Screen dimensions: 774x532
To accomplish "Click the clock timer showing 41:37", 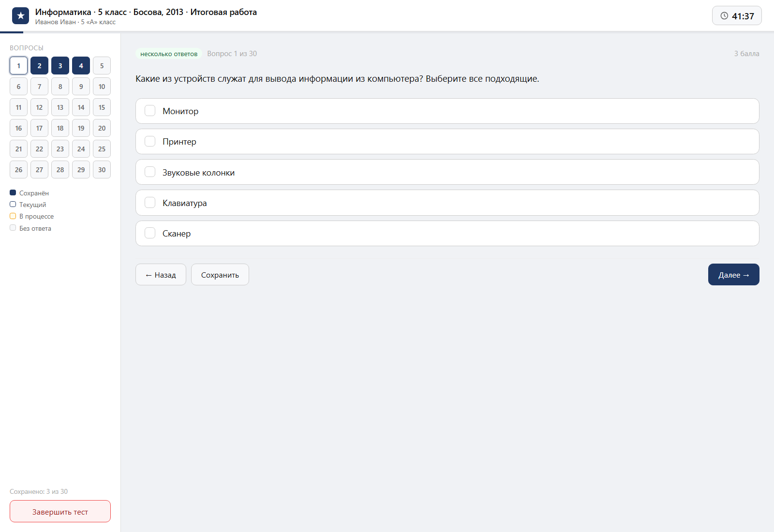I will coord(737,16).
